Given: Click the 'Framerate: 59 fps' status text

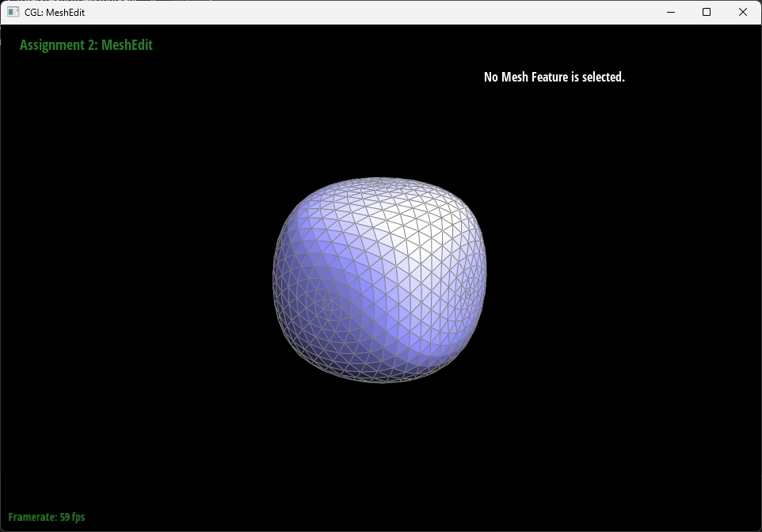Looking at the screenshot, I should click(47, 517).
